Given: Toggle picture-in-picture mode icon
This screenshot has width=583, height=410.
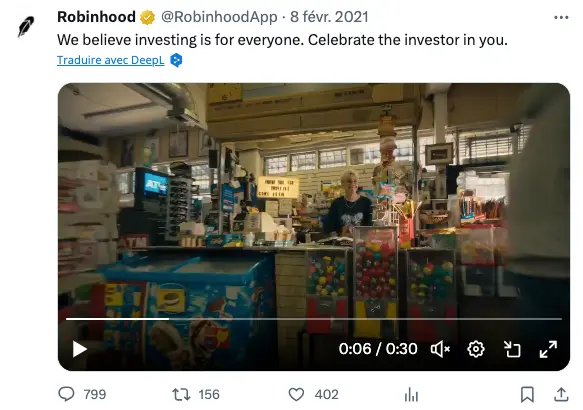Looking at the screenshot, I should 512,349.
